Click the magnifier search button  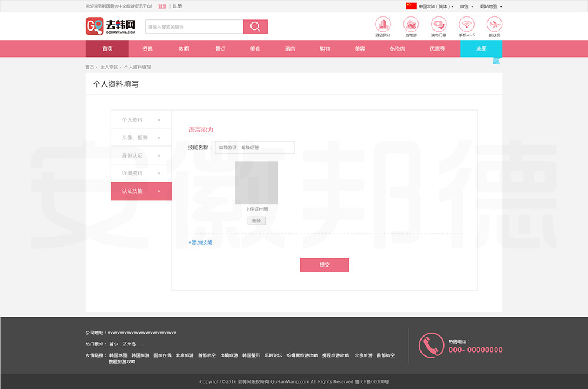[x=255, y=26]
